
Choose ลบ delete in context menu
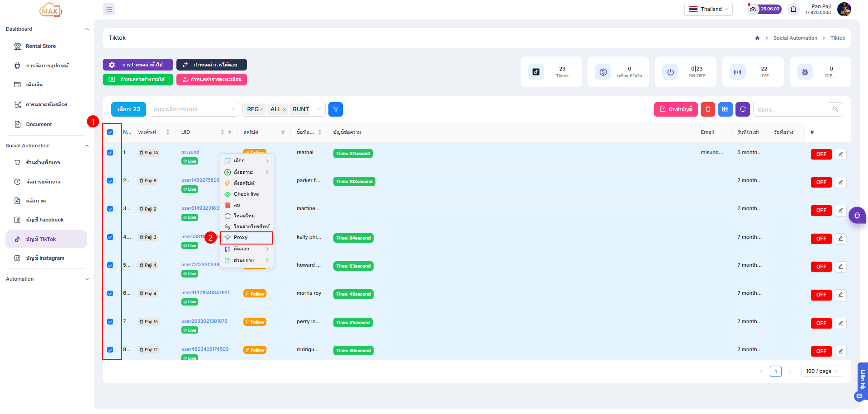(247, 205)
